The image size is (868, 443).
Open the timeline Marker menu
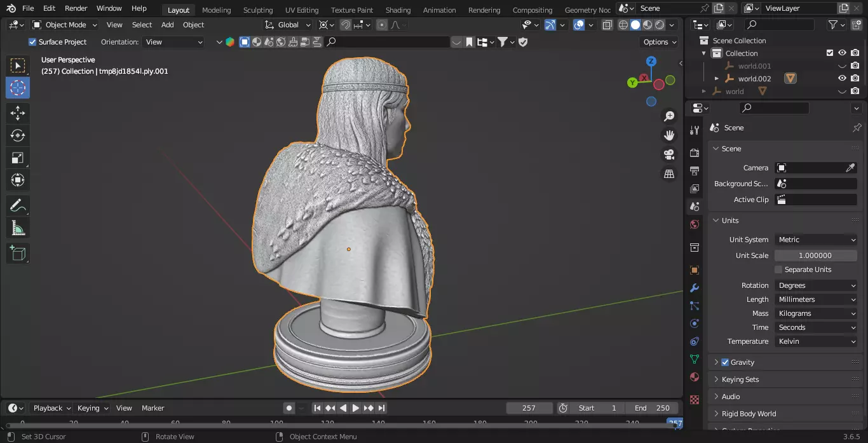pos(153,408)
